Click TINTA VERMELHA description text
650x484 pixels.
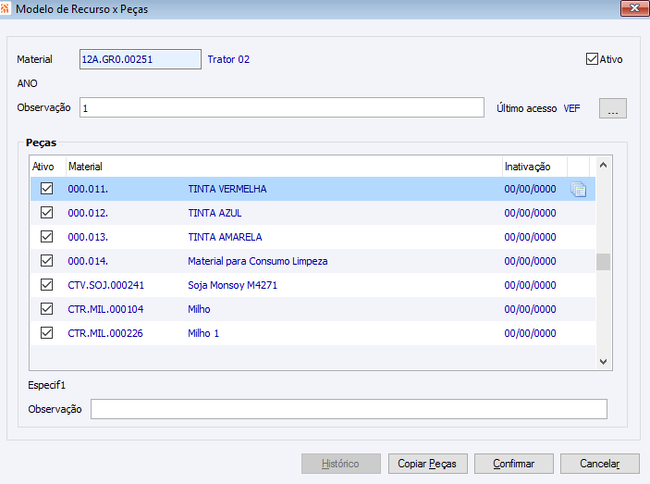(227, 189)
